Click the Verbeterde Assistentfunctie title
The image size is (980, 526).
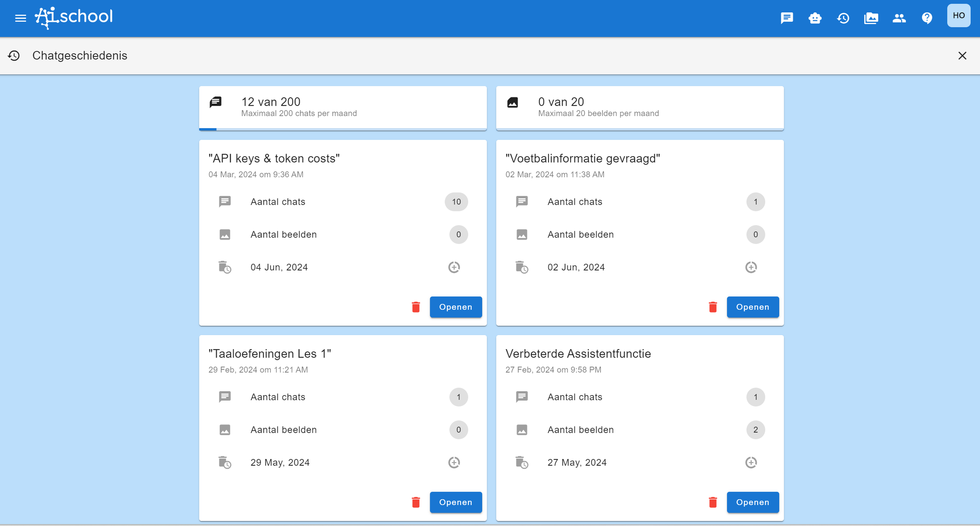578,354
